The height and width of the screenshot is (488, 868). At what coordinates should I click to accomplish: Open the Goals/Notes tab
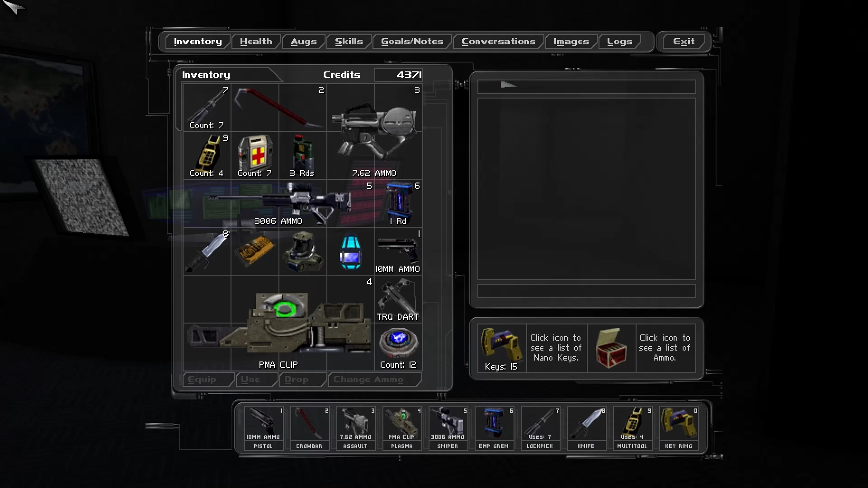(x=412, y=42)
